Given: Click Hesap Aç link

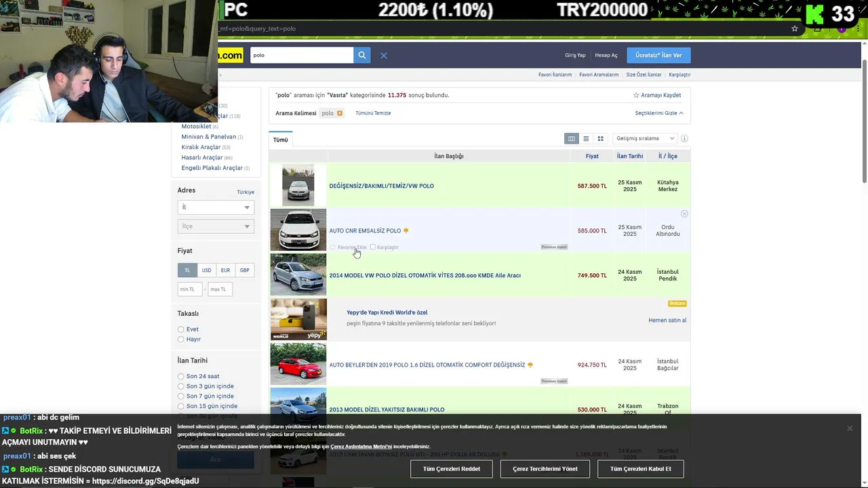Looking at the screenshot, I should [x=606, y=55].
